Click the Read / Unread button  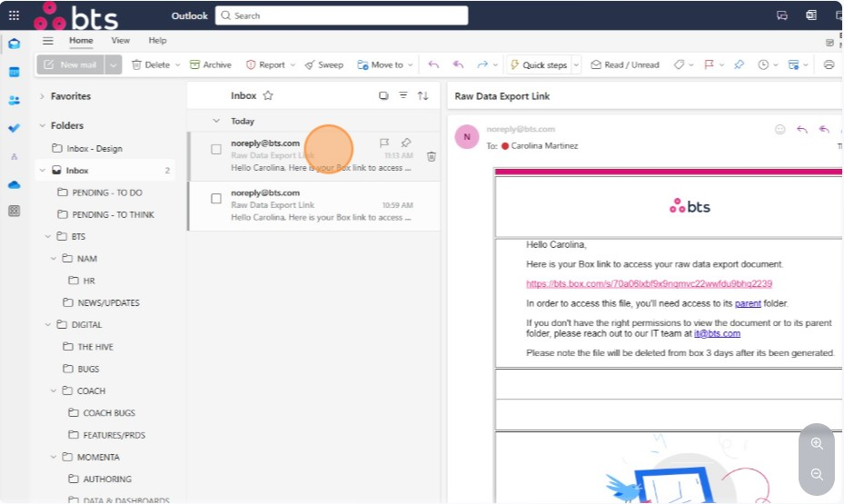click(x=625, y=64)
